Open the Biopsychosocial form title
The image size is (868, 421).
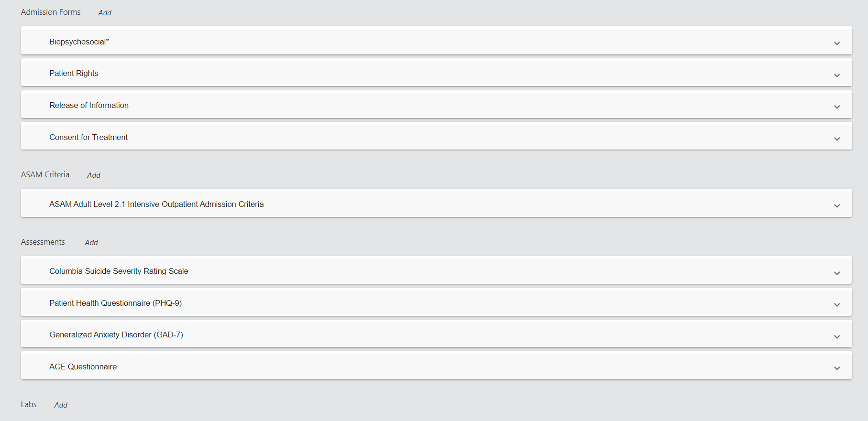pyautogui.click(x=79, y=42)
